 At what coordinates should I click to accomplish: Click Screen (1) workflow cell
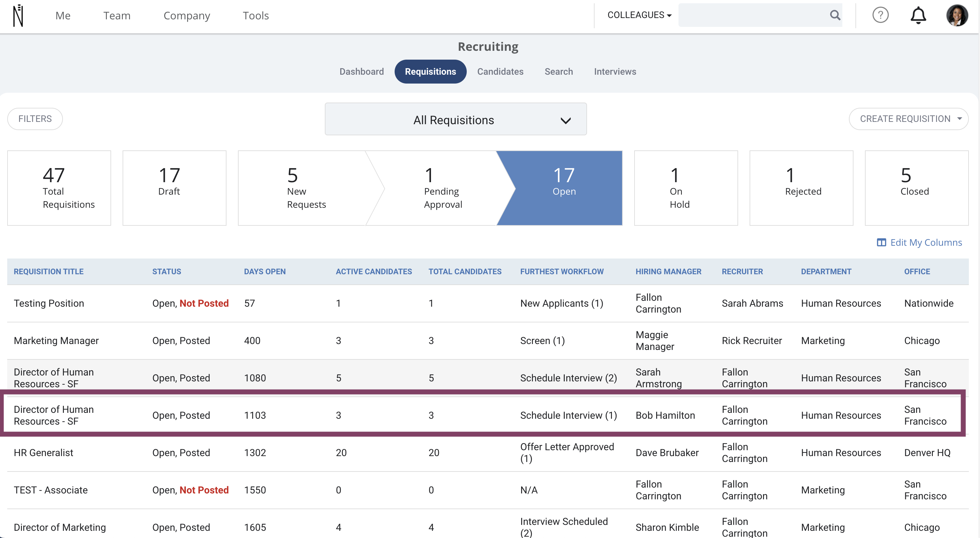point(542,341)
